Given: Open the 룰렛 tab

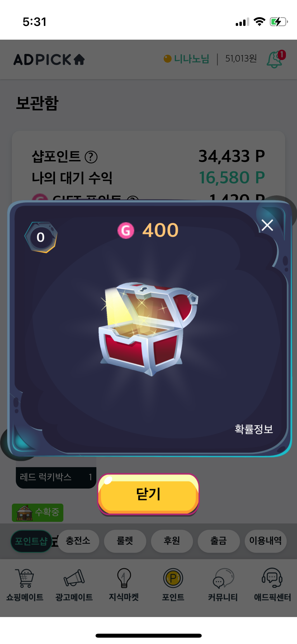Looking at the screenshot, I should coord(125,541).
